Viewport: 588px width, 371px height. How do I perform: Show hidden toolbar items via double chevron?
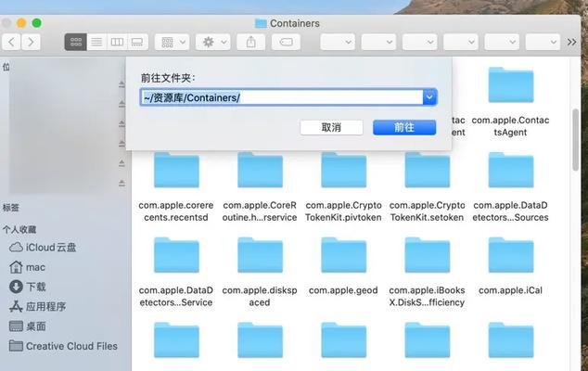tap(571, 42)
